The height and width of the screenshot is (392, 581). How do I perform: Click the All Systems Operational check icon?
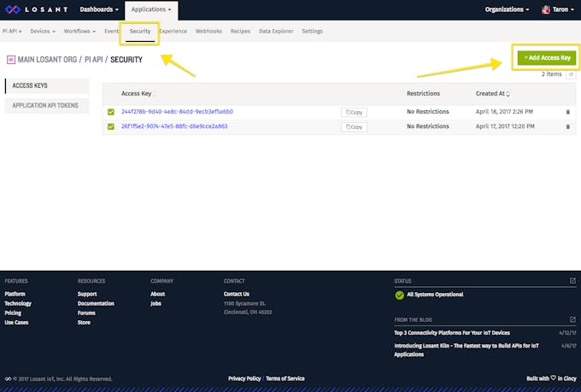pyautogui.click(x=400, y=295)
